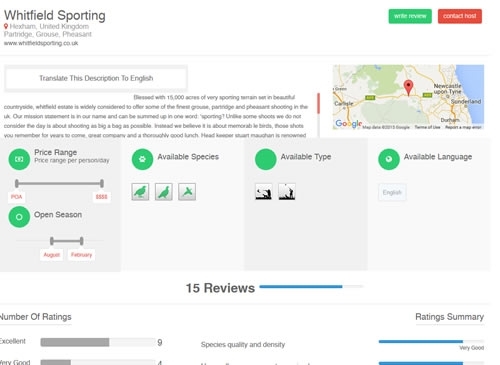This screenshot has height=365, width=500.
Task: Select the first shooting type silhouette icon
Action: click(x=264, y=192)
